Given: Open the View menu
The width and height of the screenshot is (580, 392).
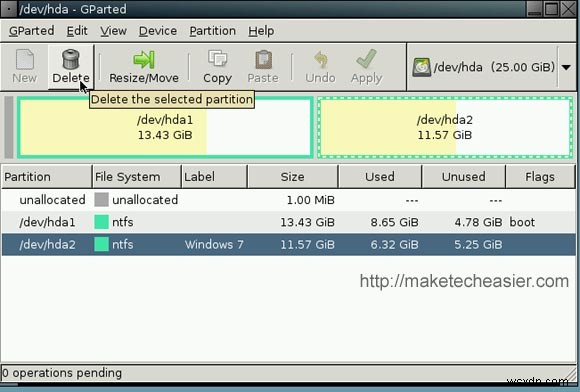Looking at the screenshot, I should point(113,31).
